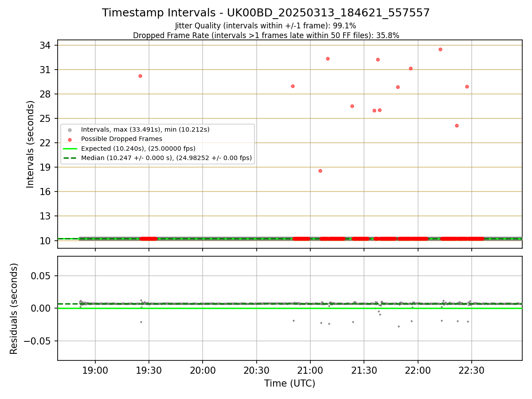Click the Dropped Frame Rate 35.8% subtitle line
The image size is (532, 399).
[266, 35]
